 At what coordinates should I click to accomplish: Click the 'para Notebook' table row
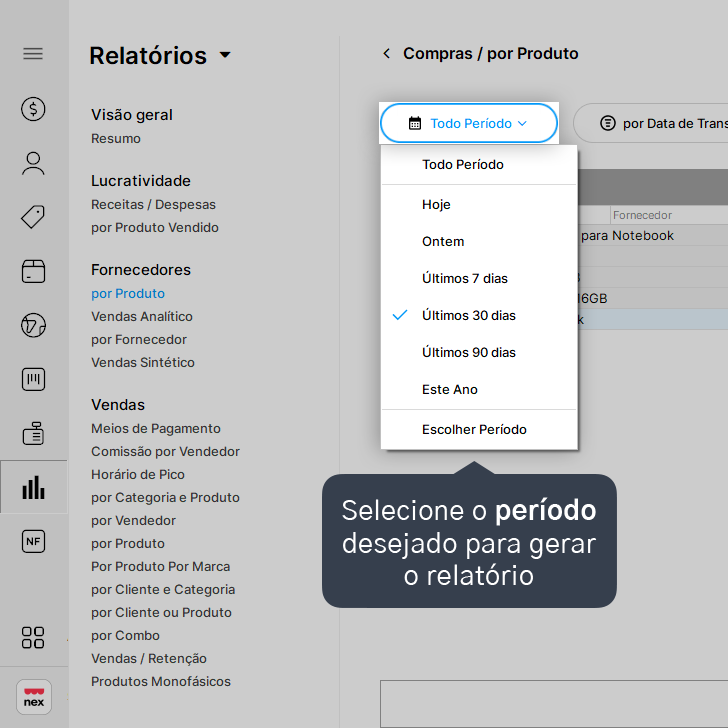[653, 236]
